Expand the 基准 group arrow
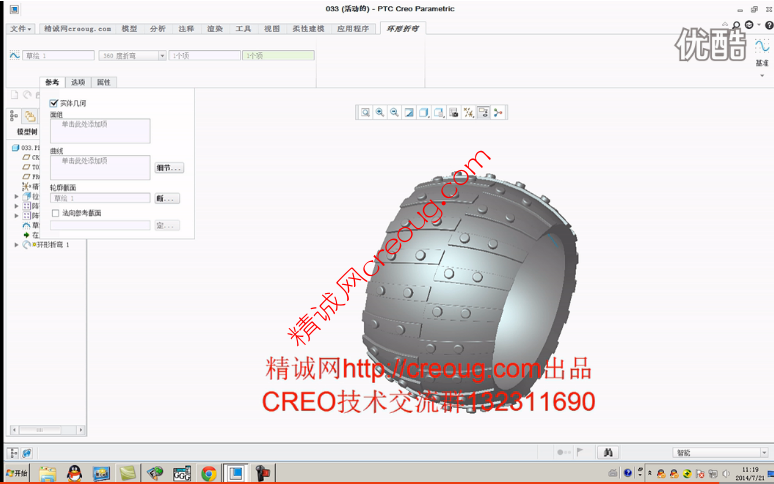The height and width of the screenshot is (484, 774). click(x=762, y=75)
